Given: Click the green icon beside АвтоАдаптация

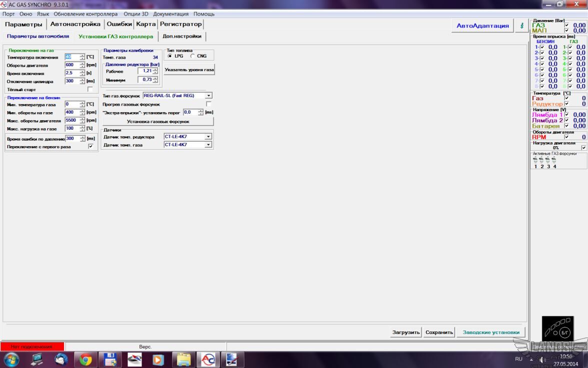Looking at the screenshot, I should click(x=522, y=26).
